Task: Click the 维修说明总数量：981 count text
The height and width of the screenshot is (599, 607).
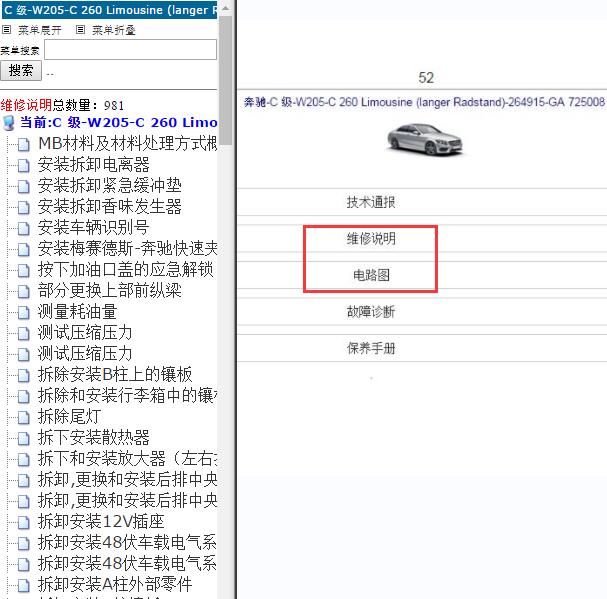Action: click(x=62, y=105)
